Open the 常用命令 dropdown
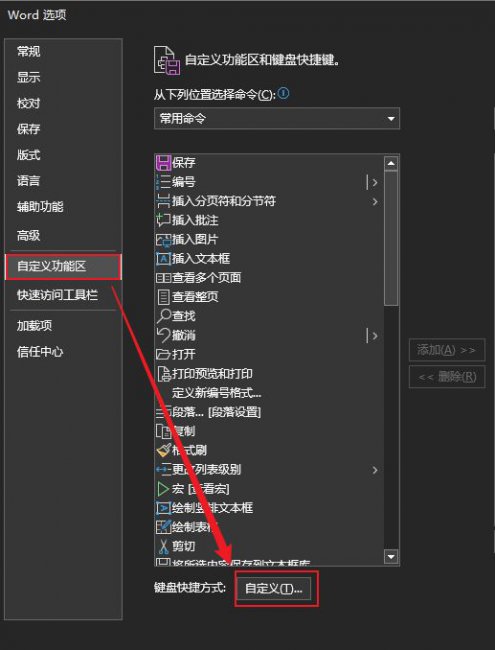The height and width of the screenshot is (650, 495). 277,119
